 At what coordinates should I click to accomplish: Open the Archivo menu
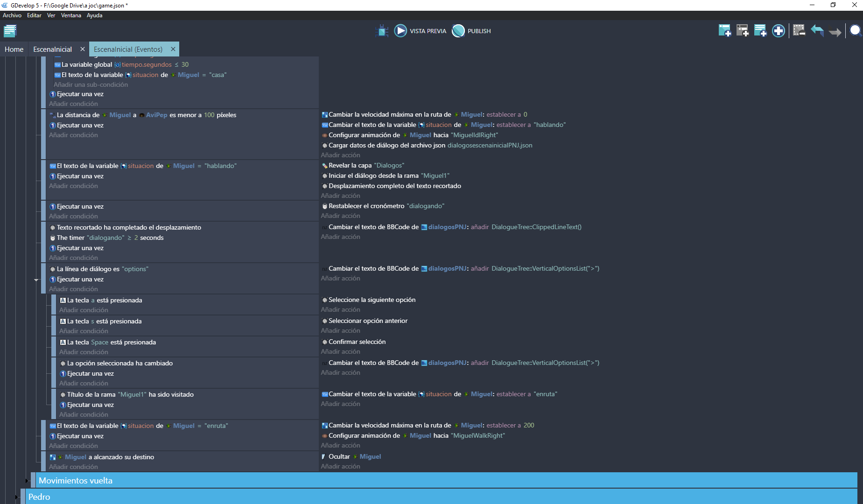click(x=12, y=15)
